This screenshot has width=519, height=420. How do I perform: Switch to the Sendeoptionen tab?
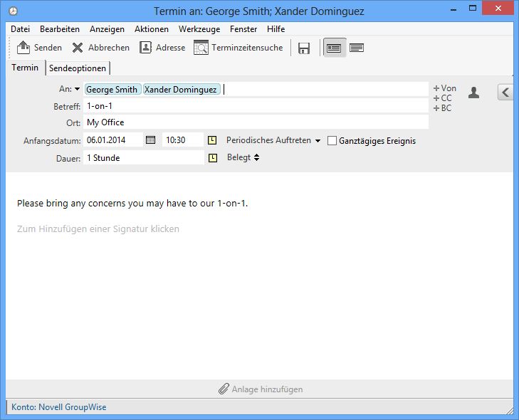click(x=78, y=68)
